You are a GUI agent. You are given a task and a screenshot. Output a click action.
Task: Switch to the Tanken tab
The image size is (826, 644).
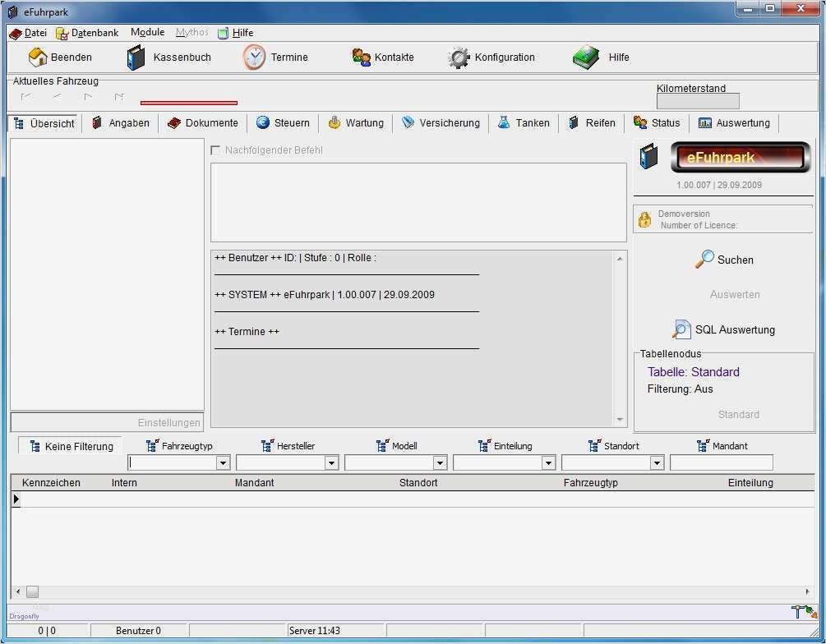tap(524, 122)
